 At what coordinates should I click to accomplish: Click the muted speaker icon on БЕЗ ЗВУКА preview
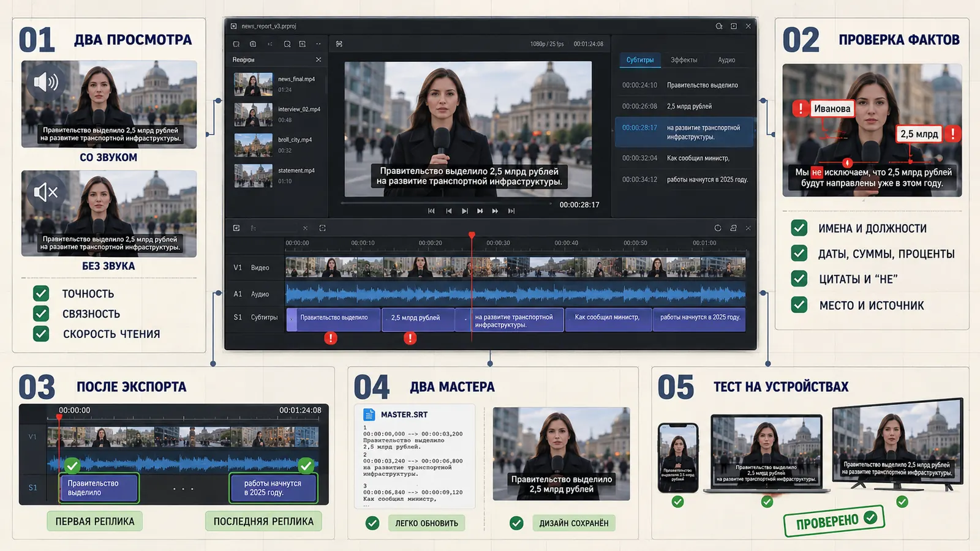(46, 192)
